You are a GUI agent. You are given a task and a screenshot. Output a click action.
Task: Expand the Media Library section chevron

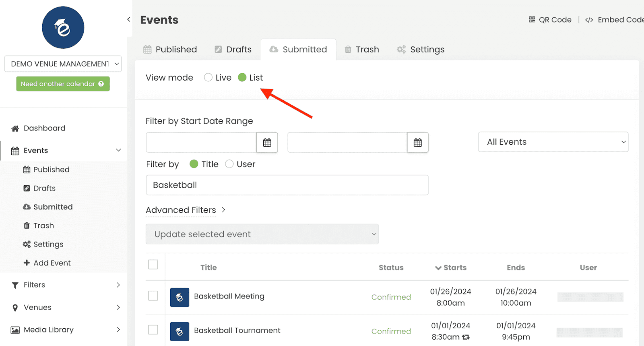coord(118,329)
